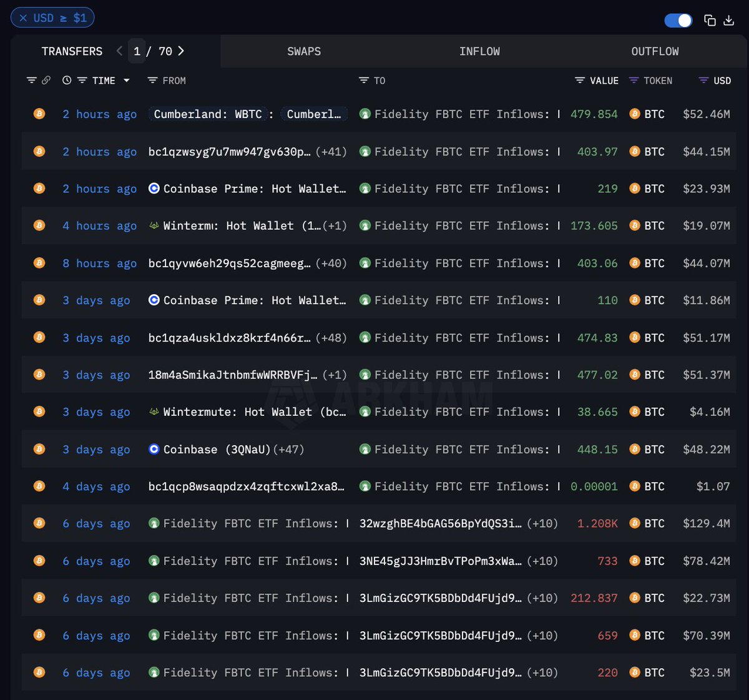
Task: Edit the current page number field
Action: (x=137, y=51)
